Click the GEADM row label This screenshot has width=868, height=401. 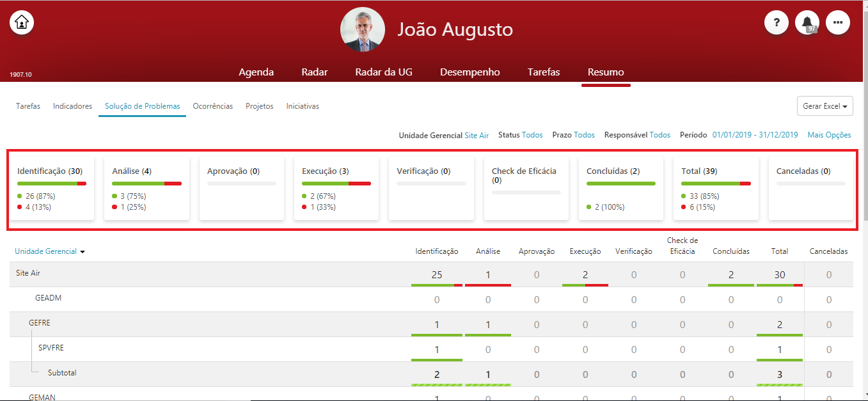(48, 298)
